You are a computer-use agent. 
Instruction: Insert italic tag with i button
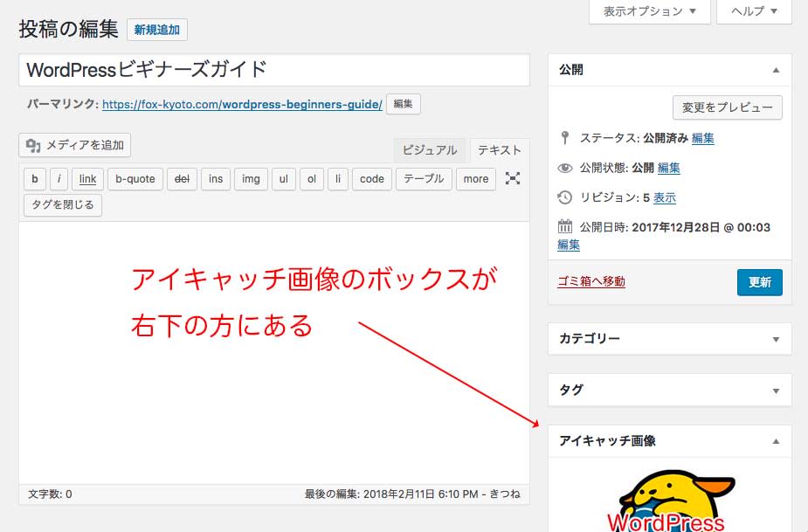59,179
